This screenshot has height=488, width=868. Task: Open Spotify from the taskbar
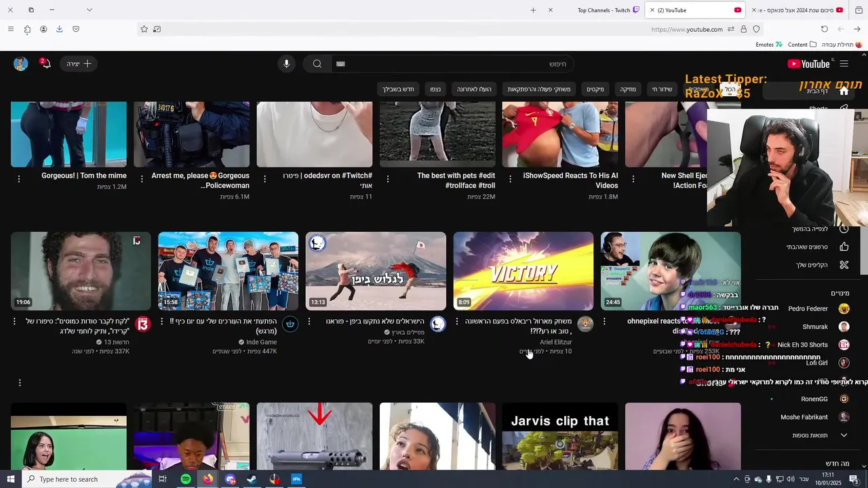pos(186,479)
